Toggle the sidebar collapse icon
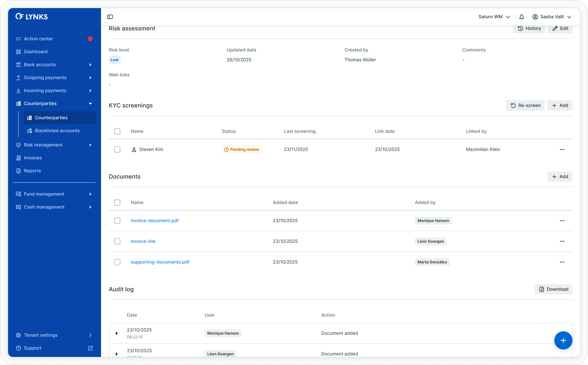The width and height of the screenshot is (588, 365). tap(110, 17)
